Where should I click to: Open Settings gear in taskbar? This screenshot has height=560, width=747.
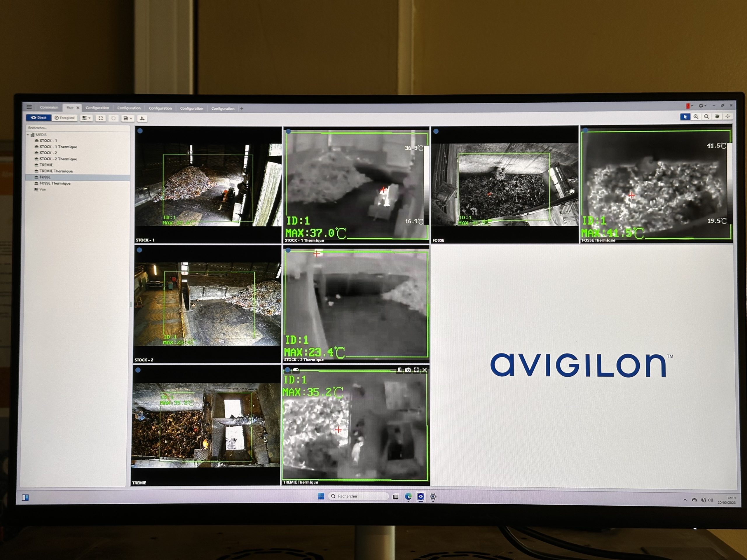click(433, 496)
